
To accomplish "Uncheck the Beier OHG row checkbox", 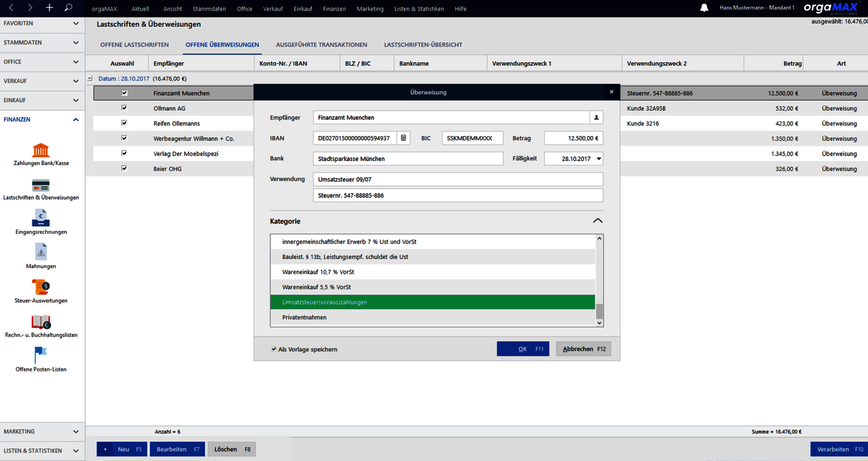I will [124, 168].
